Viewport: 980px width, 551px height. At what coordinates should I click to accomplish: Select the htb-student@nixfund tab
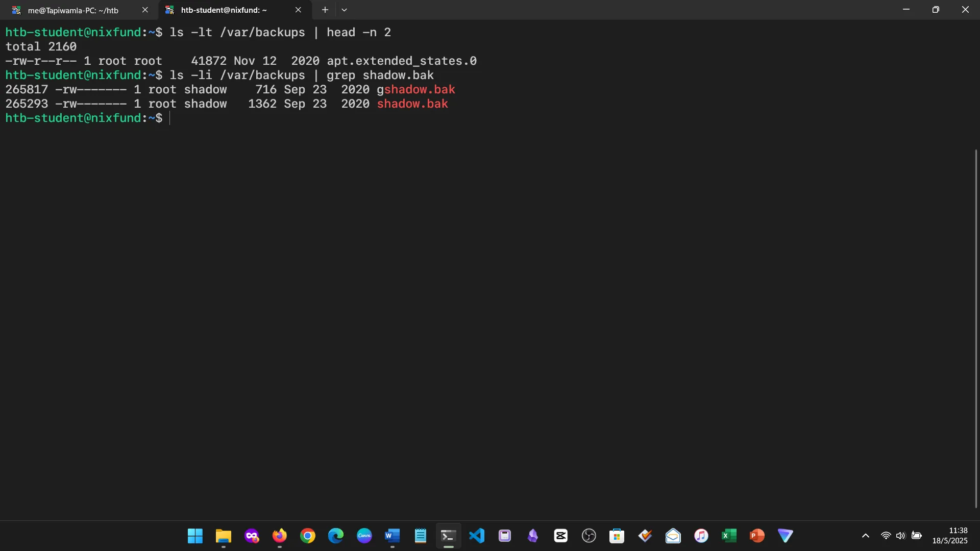224,10
